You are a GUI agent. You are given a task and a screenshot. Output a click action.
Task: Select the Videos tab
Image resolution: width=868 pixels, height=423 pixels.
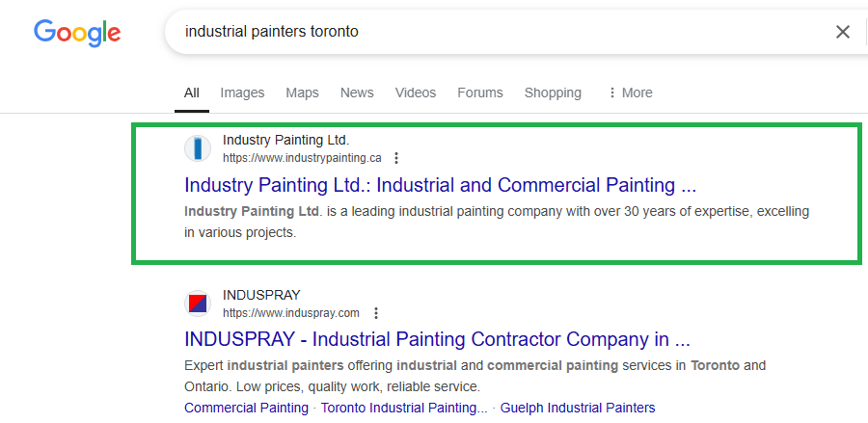[x=416, y=93]
